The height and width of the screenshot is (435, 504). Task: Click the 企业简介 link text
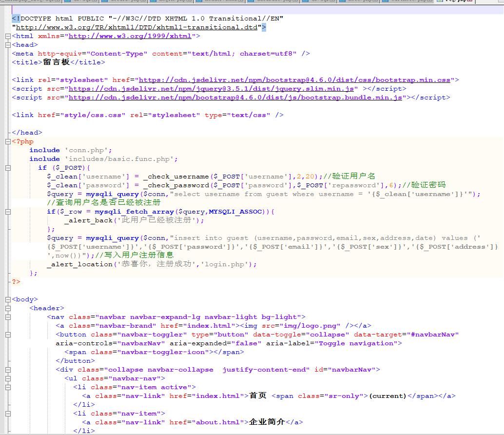click(x=267, y=422)
